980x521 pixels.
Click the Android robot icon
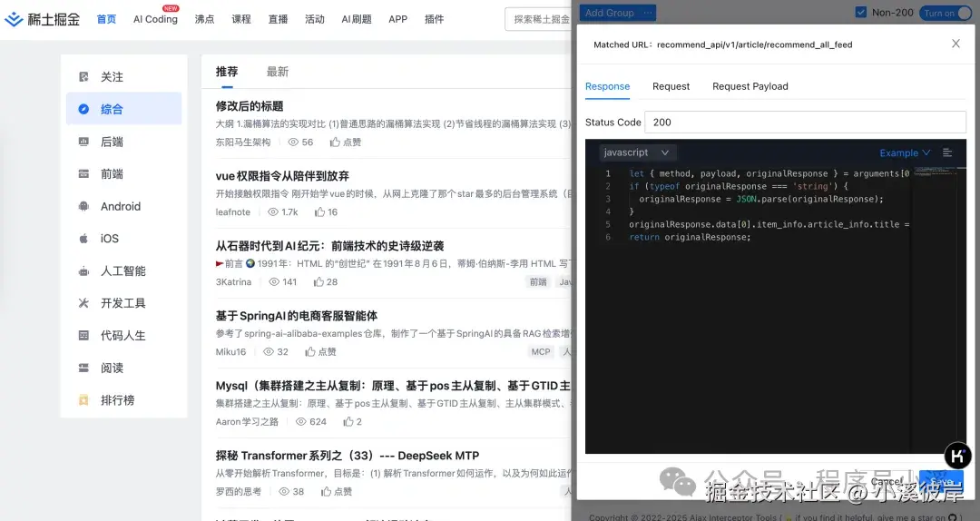pos(83,206)
